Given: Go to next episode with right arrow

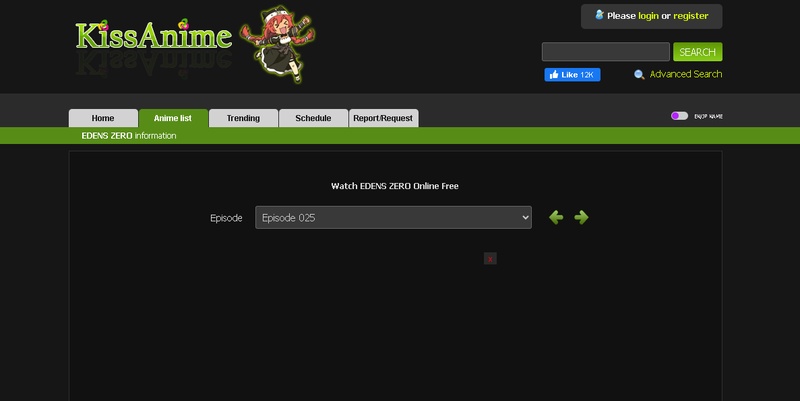Looking at the screenshot, I should point(581,217).
